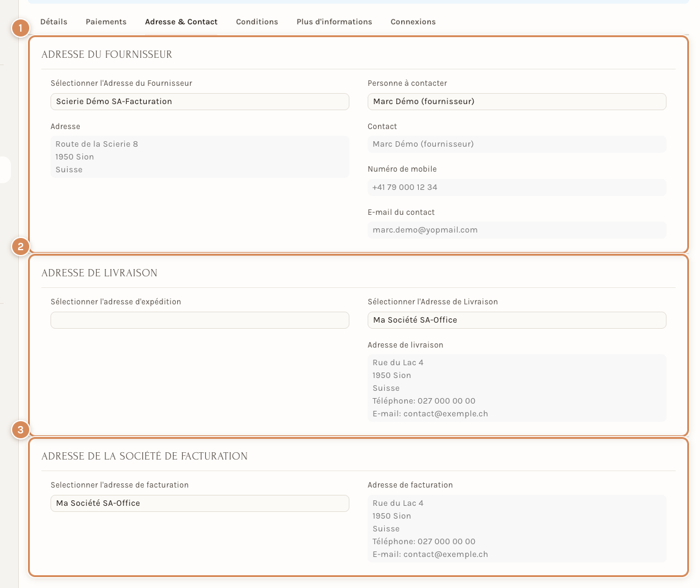Select the supplier address text Route de la Scierie 8
This screenshot has width=700, height=588.
coord(96,144)
